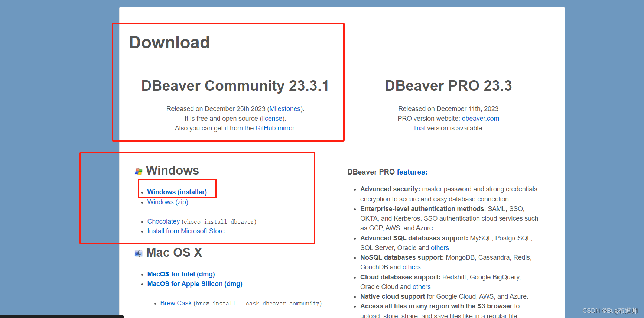Viewport: 644px width, 318px height.
Task: Download Windows (zip)
Action: (x=167, y=202)
